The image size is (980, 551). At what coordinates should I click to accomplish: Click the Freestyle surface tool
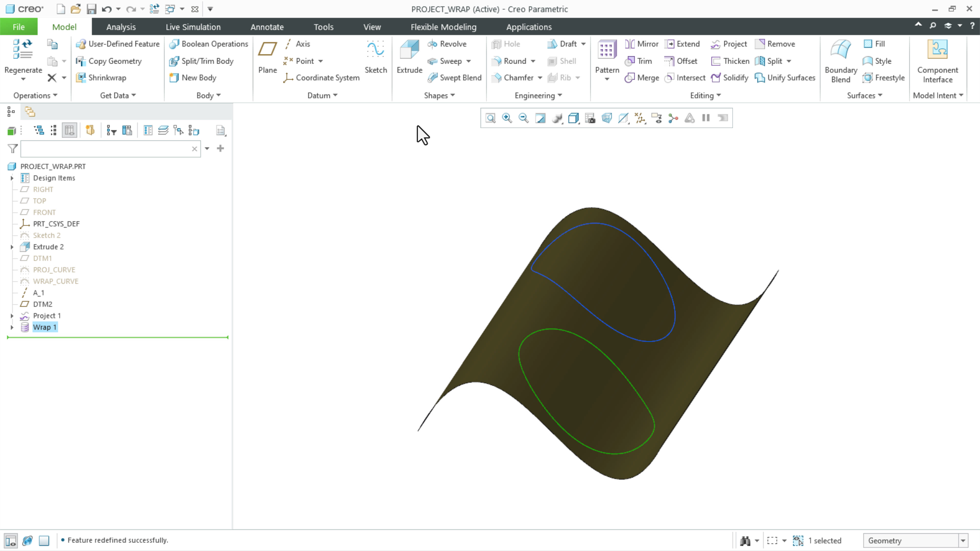[x=884, y=78]
